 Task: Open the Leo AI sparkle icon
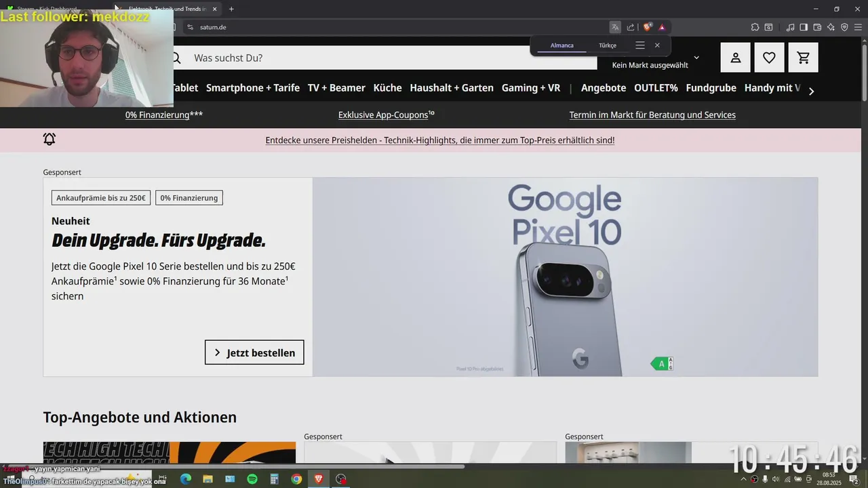[831, 27]
